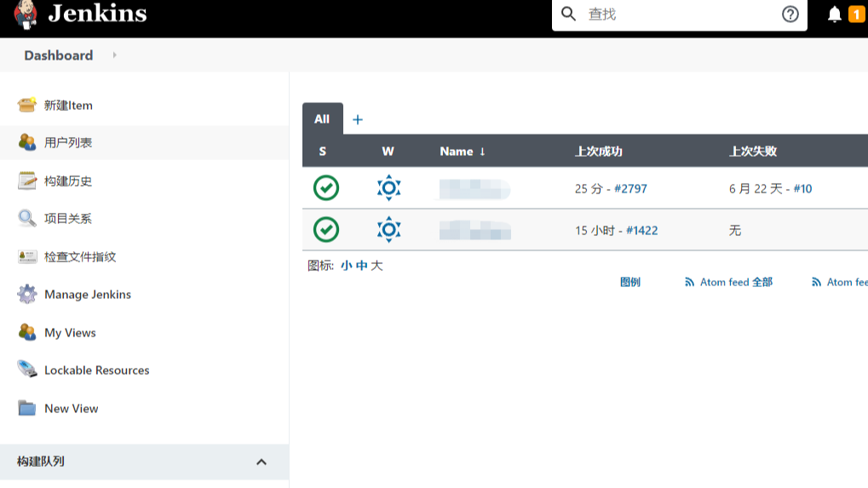Viewport: 868px width, 488px height.
Task: Open the 用户列表 link
Action: (x=68, y=143)
